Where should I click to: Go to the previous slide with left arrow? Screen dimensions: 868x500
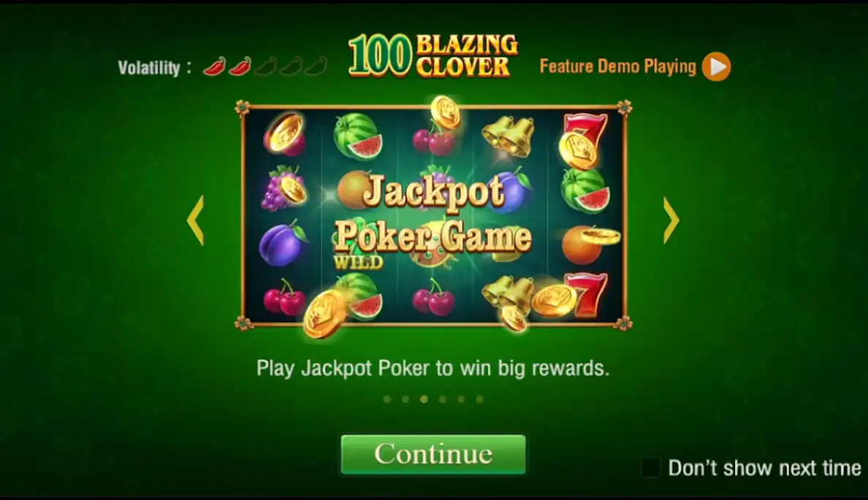[195, 220]
